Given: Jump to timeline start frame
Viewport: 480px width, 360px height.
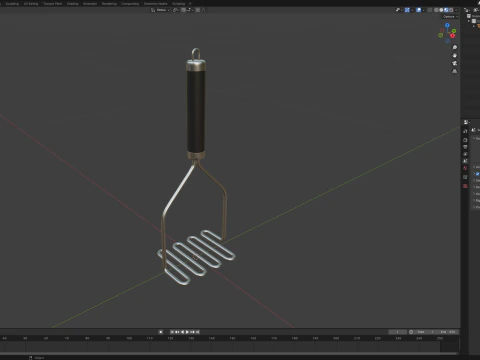Looking at the screenshot, I should click(x=172, y=332).
